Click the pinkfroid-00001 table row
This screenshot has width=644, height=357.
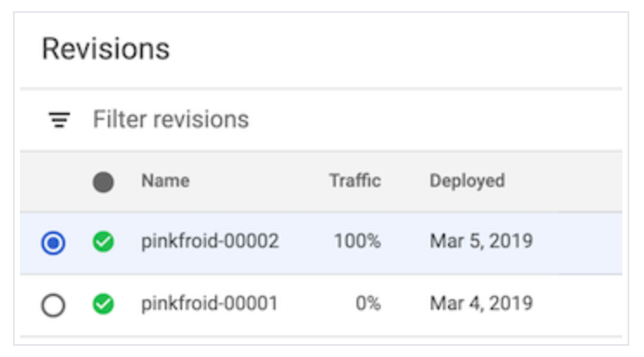(x=570, y=305)
